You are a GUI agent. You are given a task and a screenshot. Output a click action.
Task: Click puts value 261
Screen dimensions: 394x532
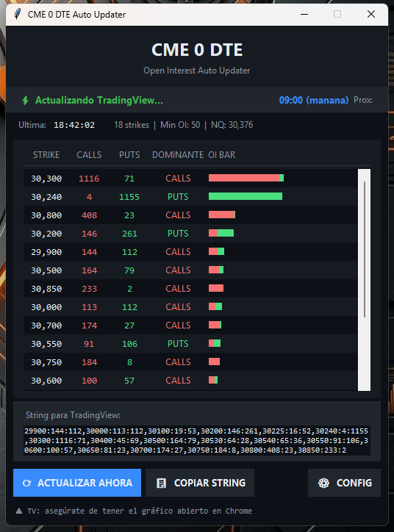pos(129,234)
